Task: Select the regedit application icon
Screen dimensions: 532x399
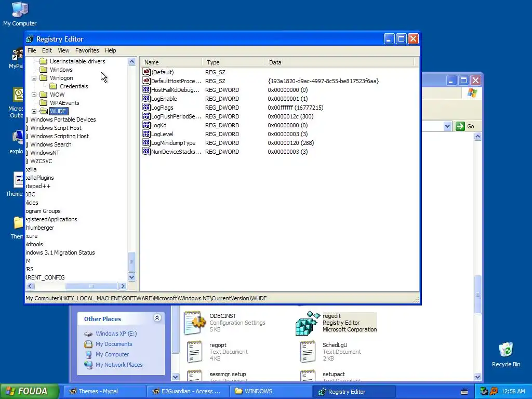Action: 308,323
